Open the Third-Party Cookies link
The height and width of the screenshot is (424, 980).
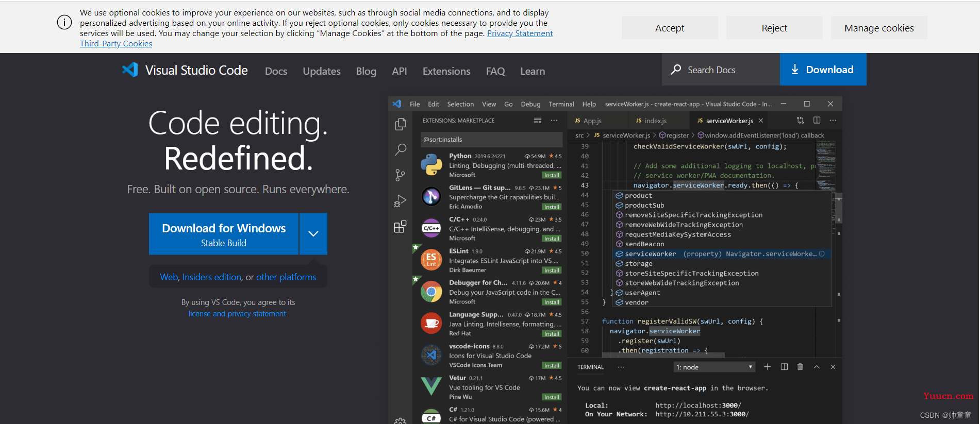116,43
